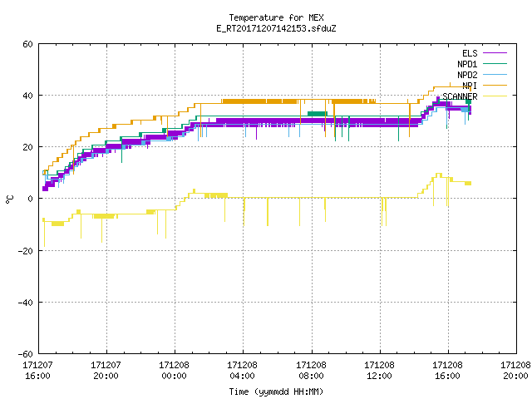The width and height of the screenshot is (532, 399).
Task: Click the x-axis label 171208 12:00
Action: (379, 371)
